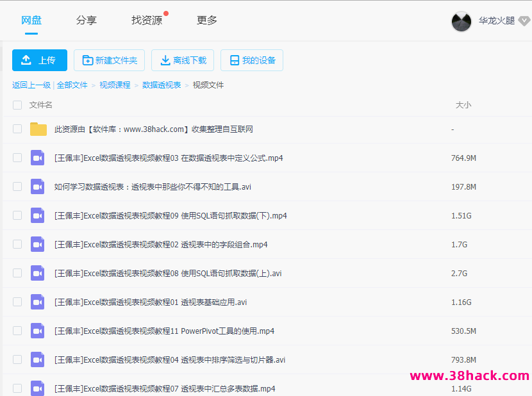Click video icon of 视频教程02 file

[38, 244]
